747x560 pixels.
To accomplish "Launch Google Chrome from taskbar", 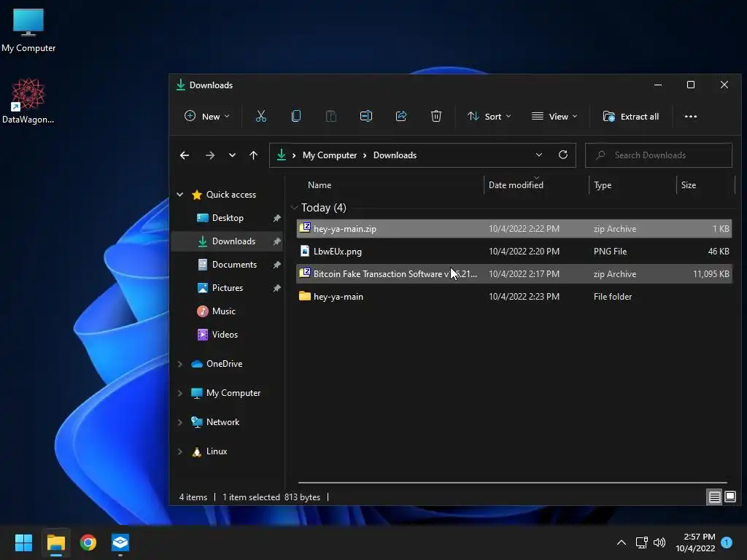I will [88, 542].
